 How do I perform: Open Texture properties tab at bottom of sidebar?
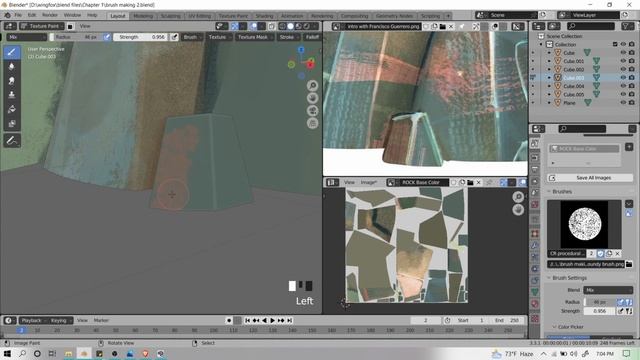tap(535, 319)
